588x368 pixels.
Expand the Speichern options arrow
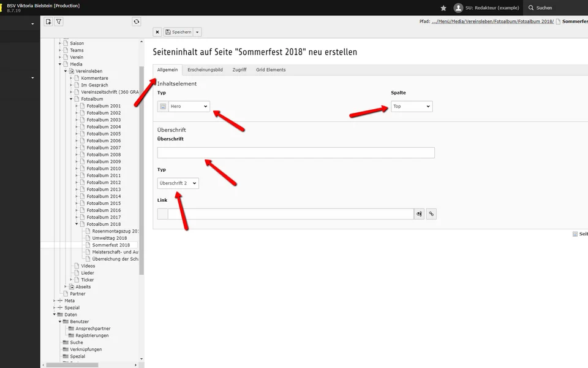198,32
